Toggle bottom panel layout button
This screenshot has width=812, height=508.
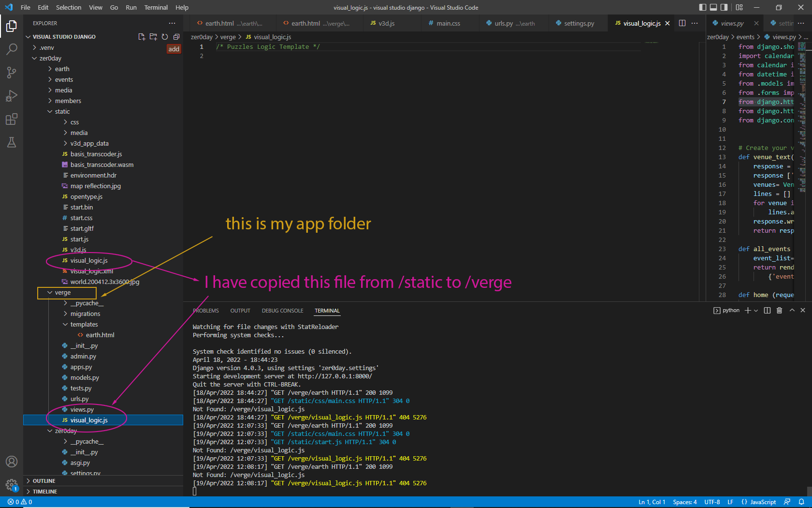point(713,7)
